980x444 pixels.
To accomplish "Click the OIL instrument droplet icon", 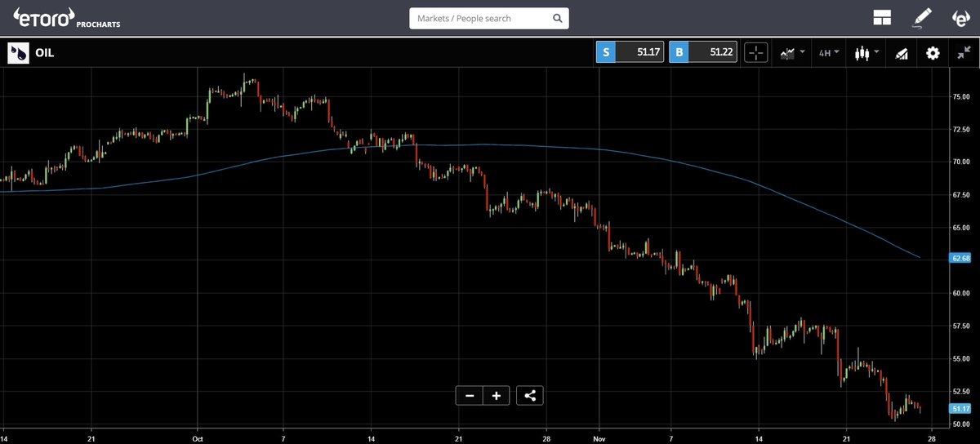I will coord(18,53).
